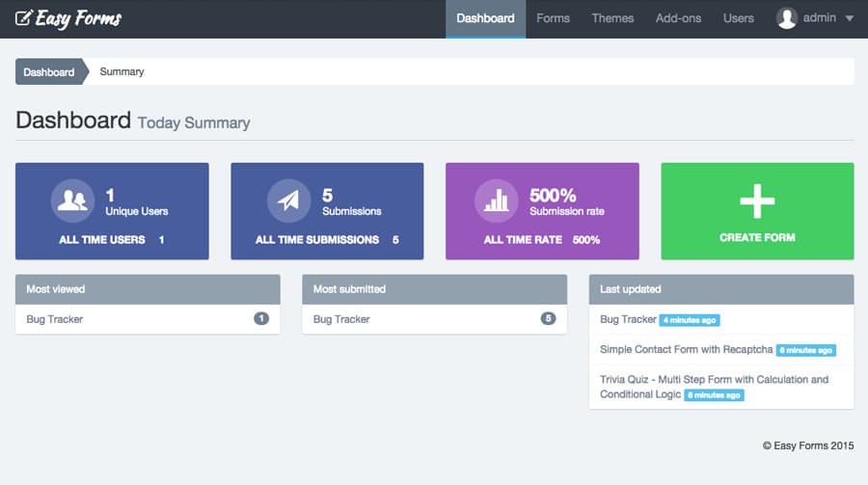Select the Dashboard tab in navbar
Screen dimensions: 868x485
(x=485, y=18)
